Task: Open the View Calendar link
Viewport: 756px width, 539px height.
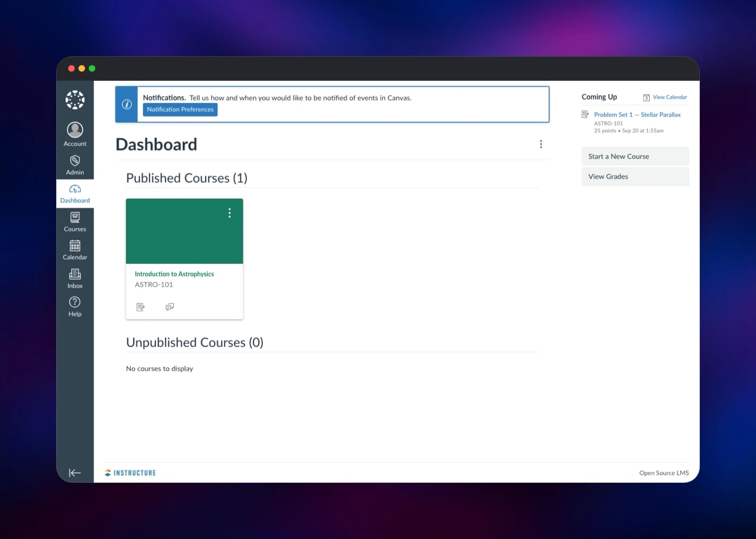Action: coord(670,97)
